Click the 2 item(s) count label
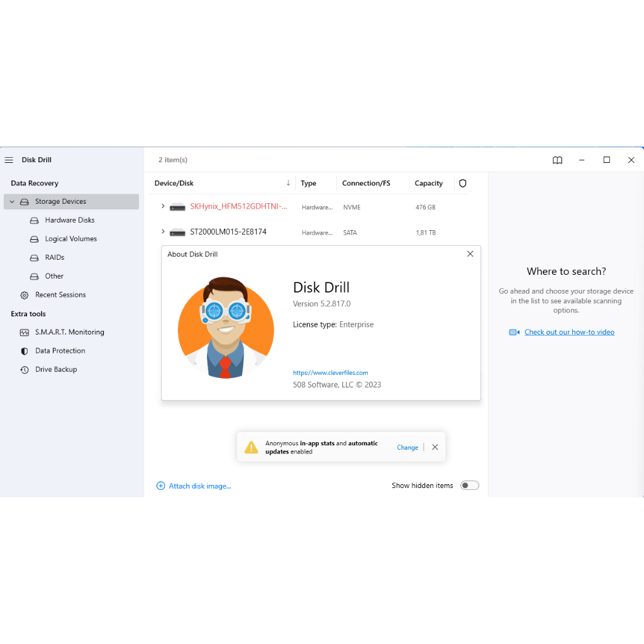 coord(173,160)
